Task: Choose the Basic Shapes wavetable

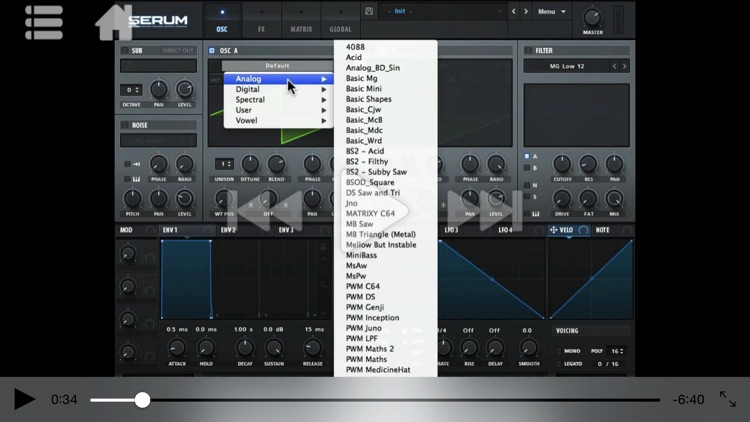Action: point(369,99)
